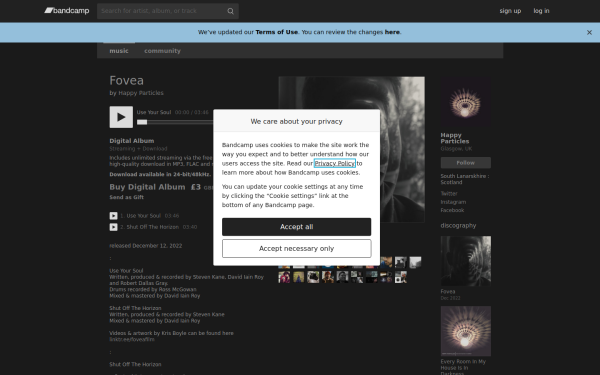Play track 2 Shut Off The Horizon
This screenshot has width=600, height=375.
[113, 227]
